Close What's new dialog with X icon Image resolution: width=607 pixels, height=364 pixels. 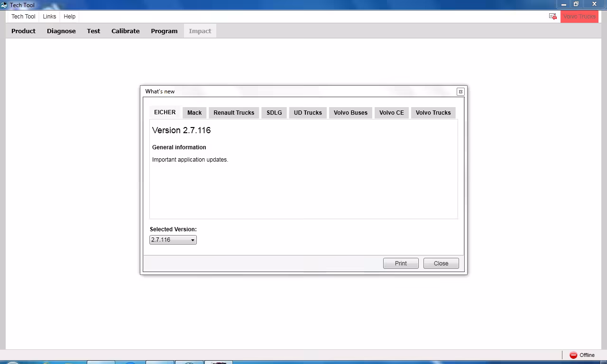click(460, 91)
